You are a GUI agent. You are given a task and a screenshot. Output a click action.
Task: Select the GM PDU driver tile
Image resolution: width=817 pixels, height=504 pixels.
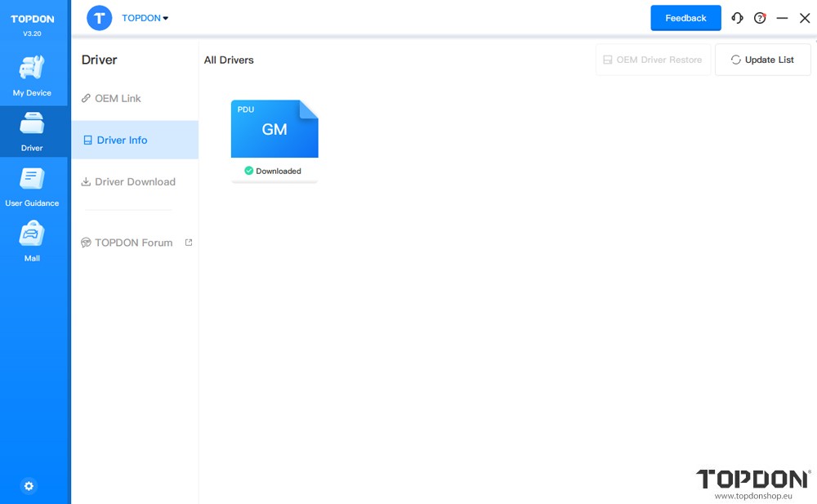[x=275, y=129]
